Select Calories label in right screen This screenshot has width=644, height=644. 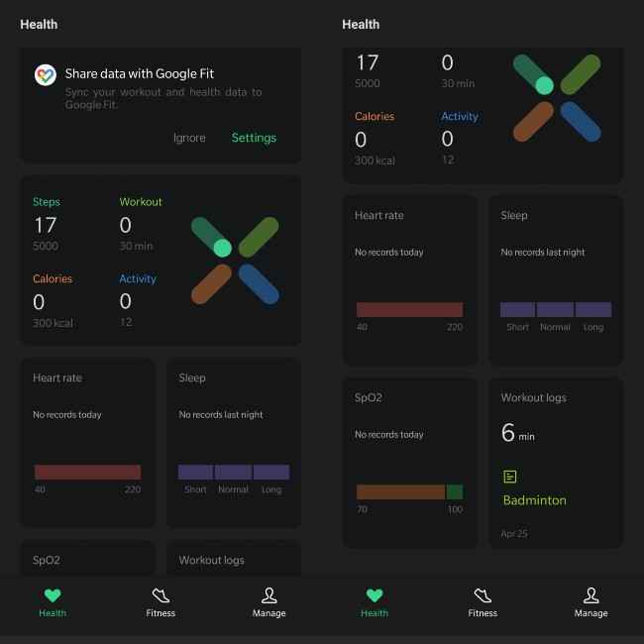coord(375,116)
